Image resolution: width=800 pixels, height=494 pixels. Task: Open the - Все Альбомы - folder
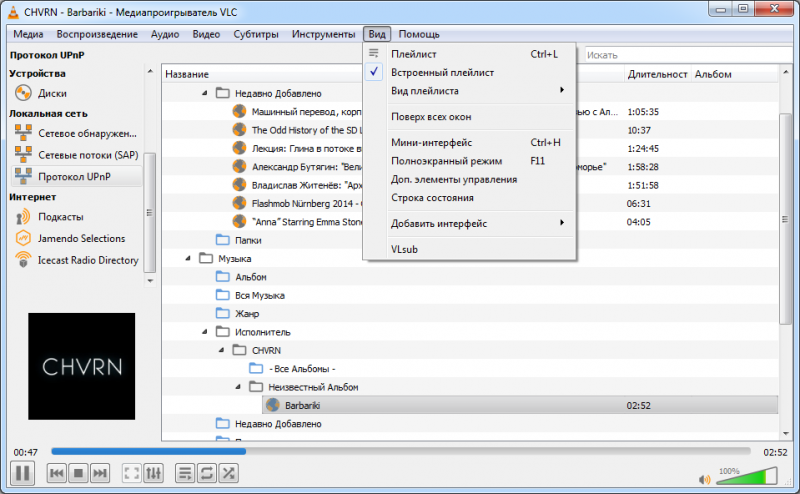(x=292, y=368)
